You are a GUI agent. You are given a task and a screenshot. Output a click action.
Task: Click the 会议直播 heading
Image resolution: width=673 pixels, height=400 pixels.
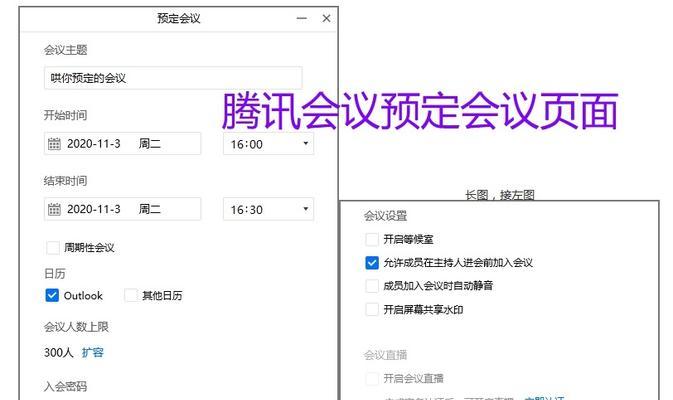click(385, 355)
